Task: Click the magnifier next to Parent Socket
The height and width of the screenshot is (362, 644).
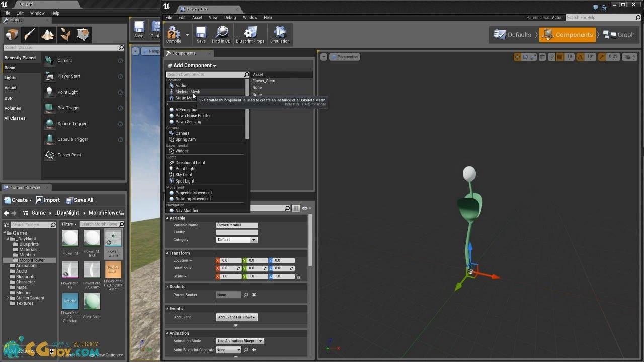Action: (246, 295)
